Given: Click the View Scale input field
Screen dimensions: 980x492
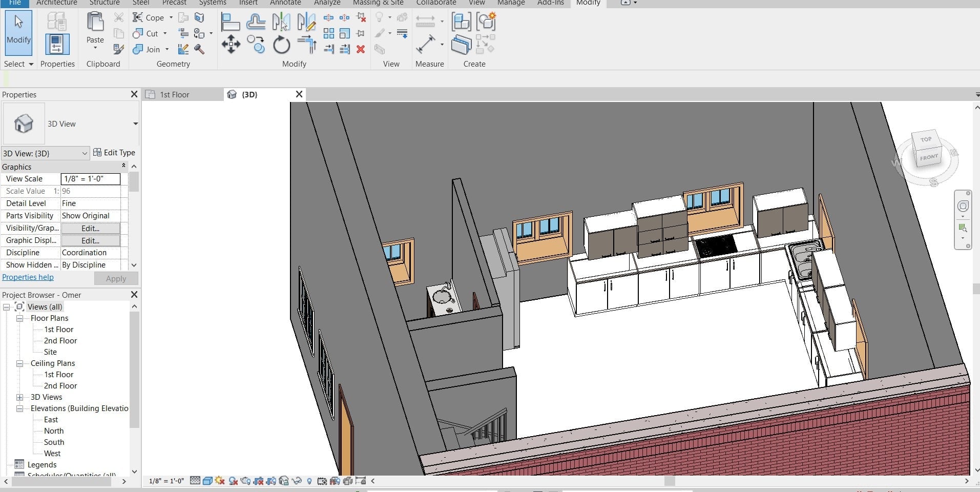Looking at the screenshot, I should pyautogui.click(x=91, y=179).
